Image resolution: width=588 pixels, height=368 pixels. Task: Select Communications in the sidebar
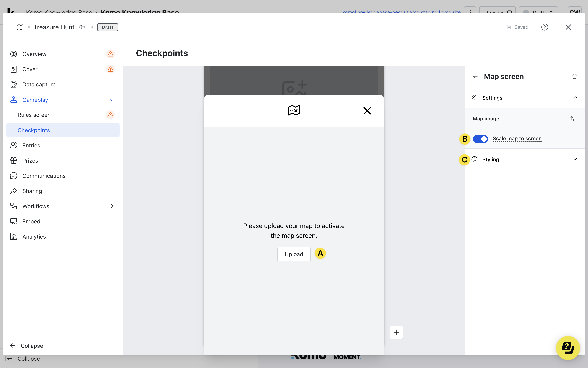[x=44, y=176]
